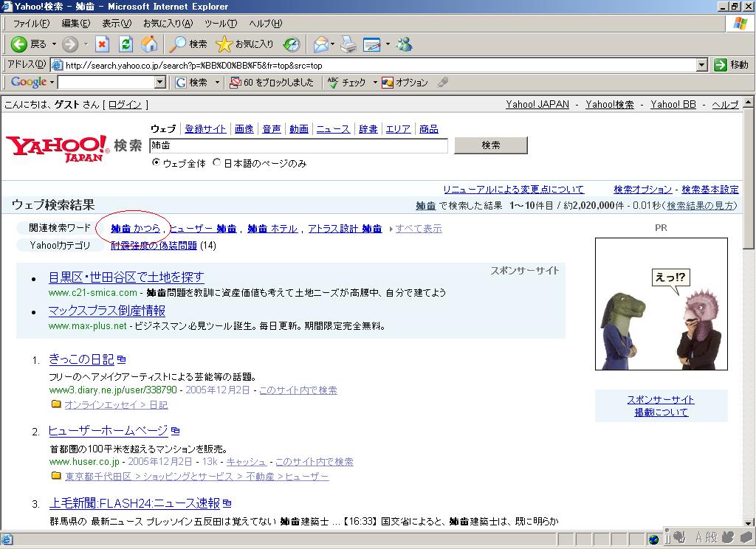Viewport: 756px width, 549px height.
Task: Click the Go button beside address bar
Action: (732, 65)
